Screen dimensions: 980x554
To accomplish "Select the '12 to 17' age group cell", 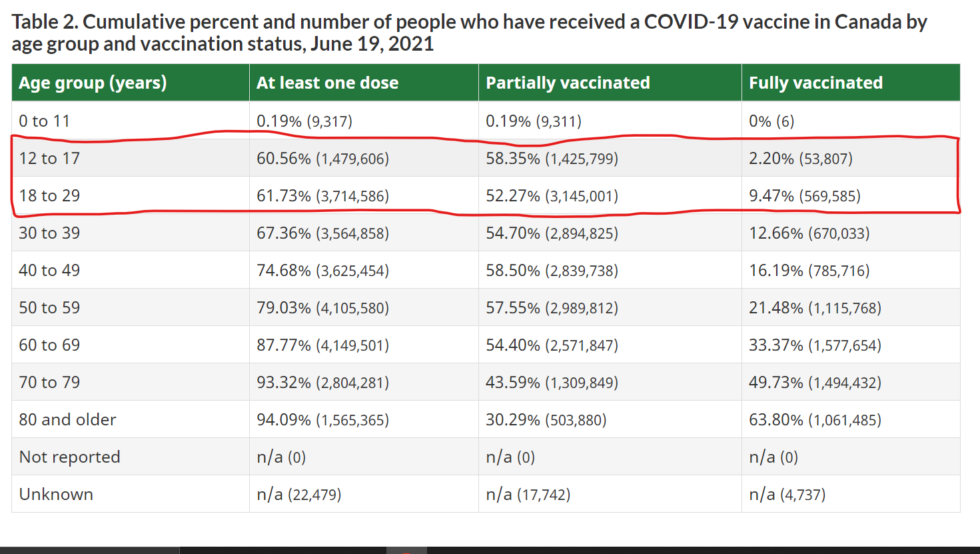I will tap(49, 159).
